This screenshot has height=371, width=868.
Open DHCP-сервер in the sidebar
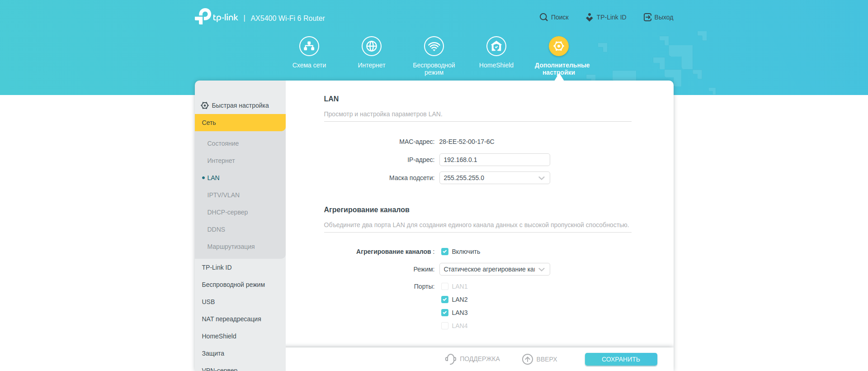click(227, 212)
